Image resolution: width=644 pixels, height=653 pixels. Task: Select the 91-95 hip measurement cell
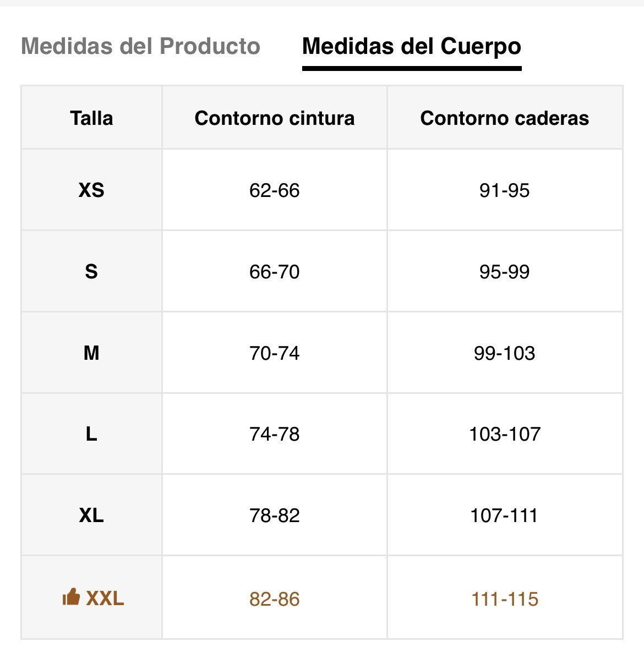coord(504,190)
